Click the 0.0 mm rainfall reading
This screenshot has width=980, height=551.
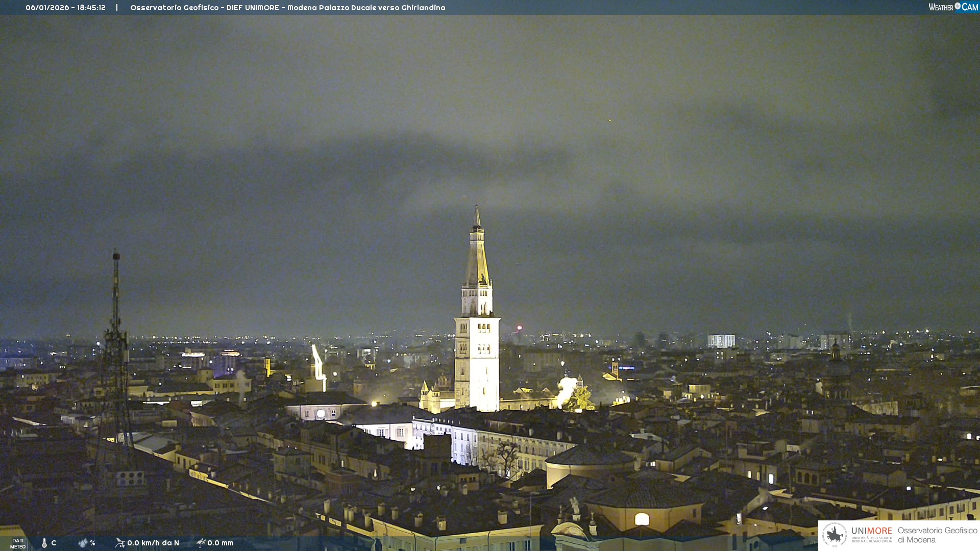point(220,543)
